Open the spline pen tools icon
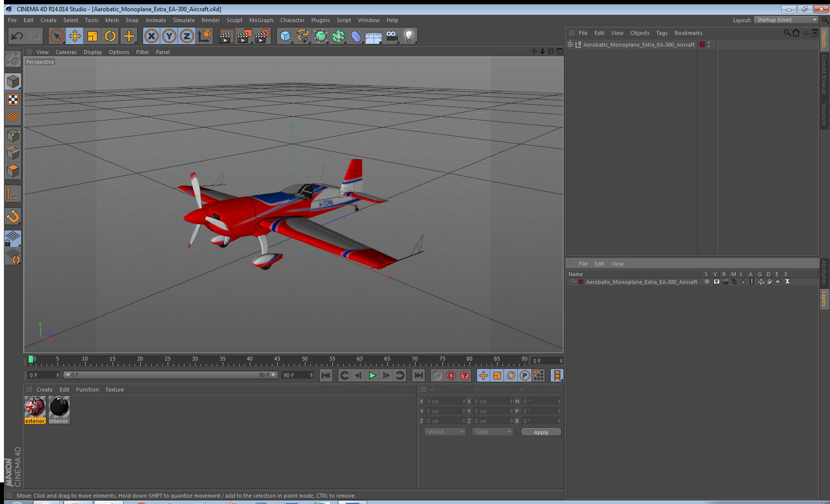The image size is (830, 504). pyautogui.click(x=303, y=36)
